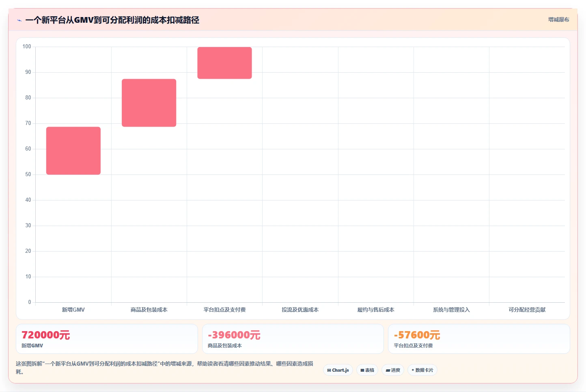Click the 新增GMV bar in the chart
This screenshot has height=392, width=586.
(73, 151)
